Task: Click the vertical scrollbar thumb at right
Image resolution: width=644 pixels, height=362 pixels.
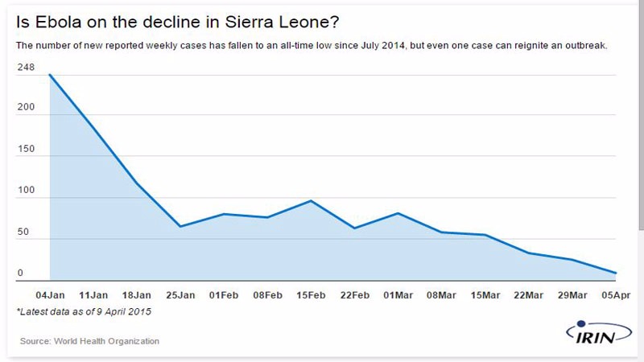Action: point(642,115)
